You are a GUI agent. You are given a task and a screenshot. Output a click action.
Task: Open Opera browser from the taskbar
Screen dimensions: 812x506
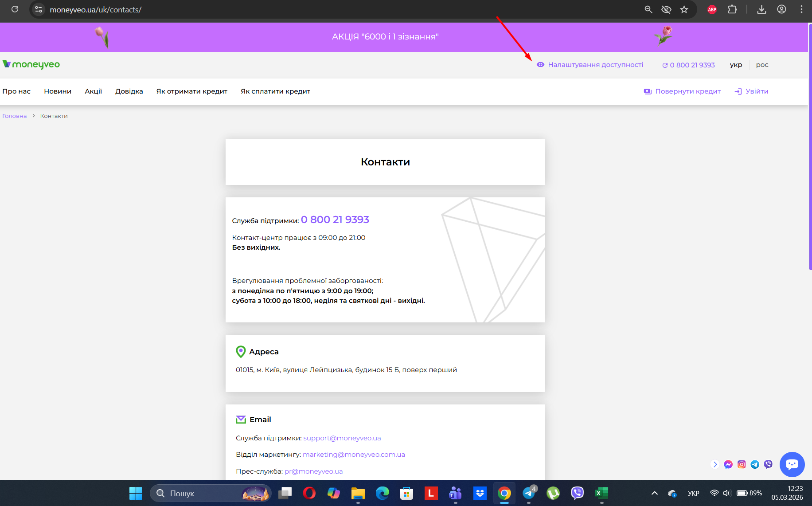309,493
